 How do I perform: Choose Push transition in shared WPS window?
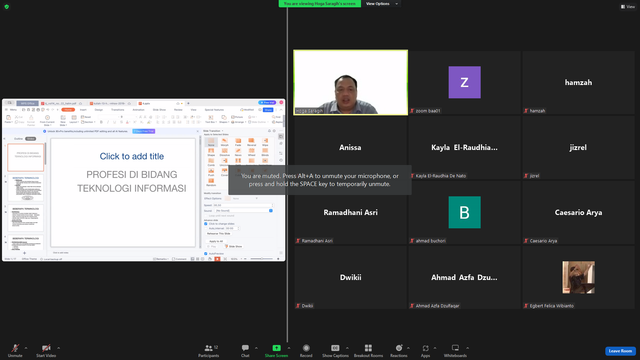(x=211, y=172)
